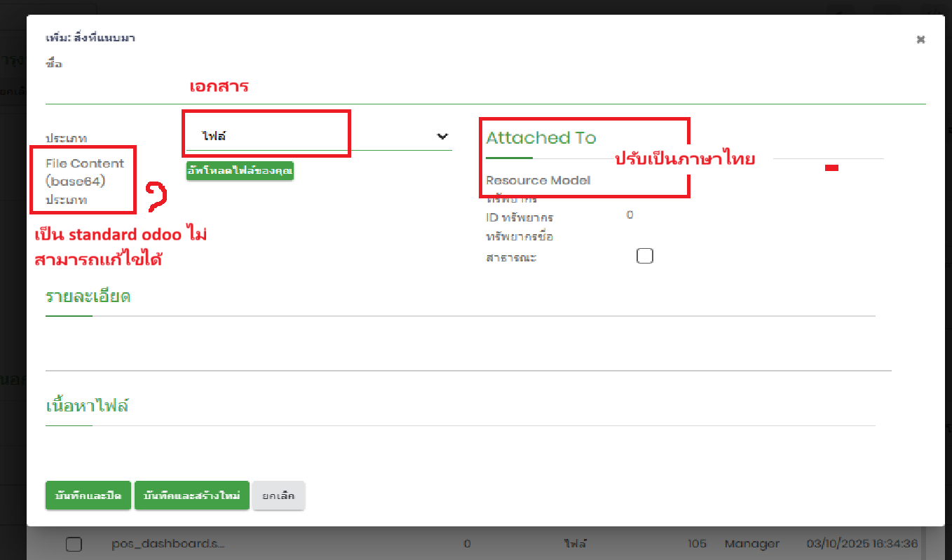Click the เนื้อหาไฟล์ file content section
This screenshot has width=952, height=560.
click(87, 405)
